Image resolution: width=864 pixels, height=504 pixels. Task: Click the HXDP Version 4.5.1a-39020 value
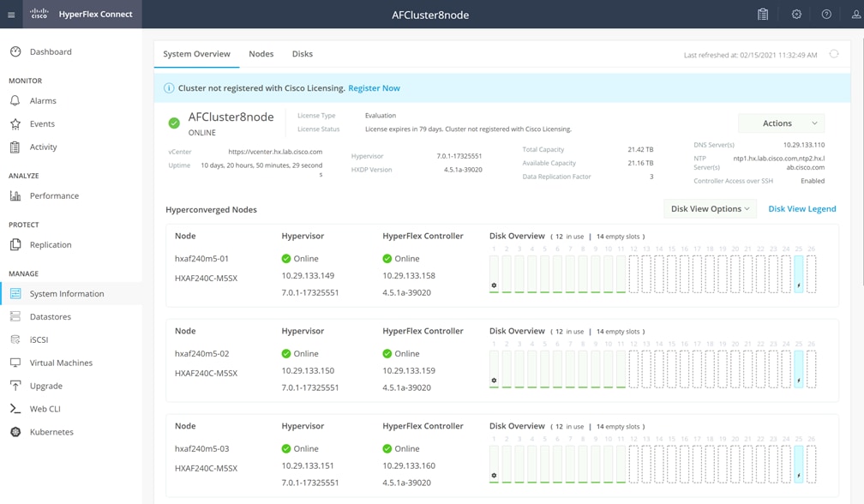tap(463, 170)
